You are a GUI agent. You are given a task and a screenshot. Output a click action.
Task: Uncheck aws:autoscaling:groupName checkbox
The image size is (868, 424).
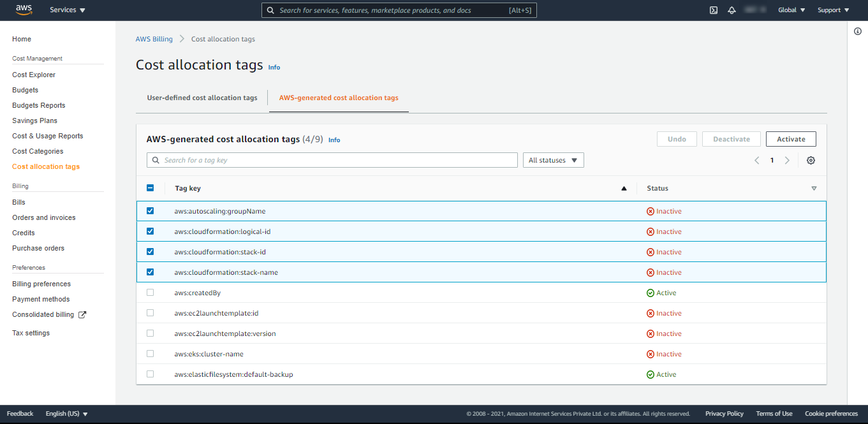(x=151, y=211)
